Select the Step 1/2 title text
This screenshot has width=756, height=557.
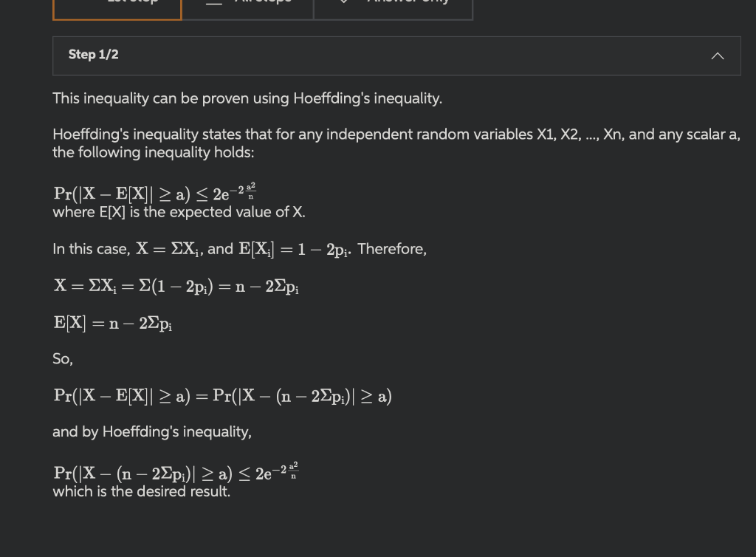(93, 55)
